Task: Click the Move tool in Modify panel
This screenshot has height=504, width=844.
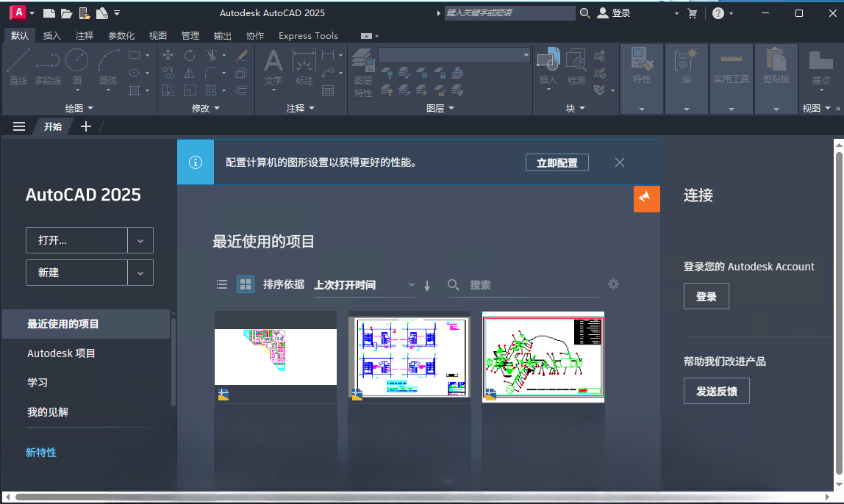Action: pyautogui.click(x=168, y=55)
